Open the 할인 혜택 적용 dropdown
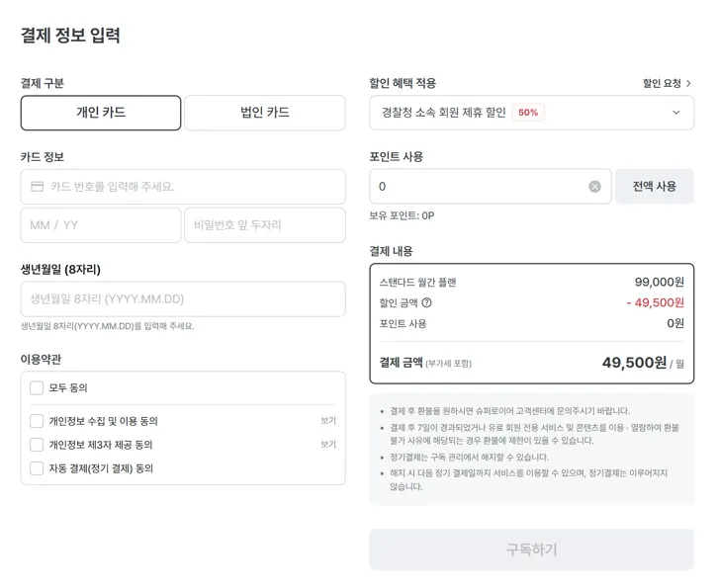 (x=531, y=113)
